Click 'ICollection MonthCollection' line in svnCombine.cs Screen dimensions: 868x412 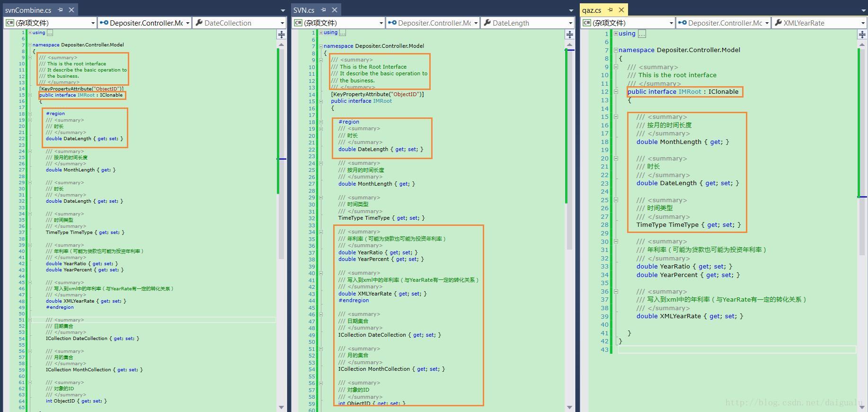(94, 370)
